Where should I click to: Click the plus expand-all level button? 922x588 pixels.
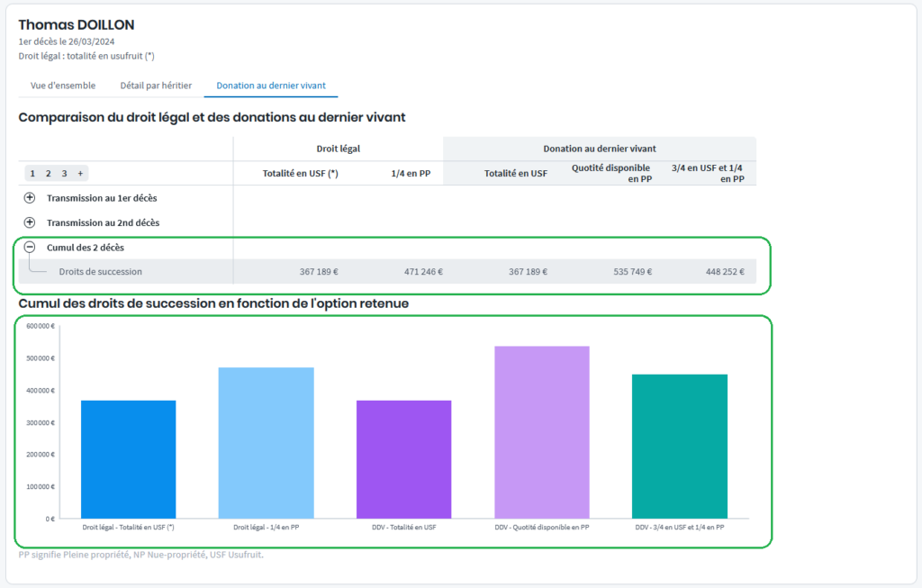tap(80, 174)
